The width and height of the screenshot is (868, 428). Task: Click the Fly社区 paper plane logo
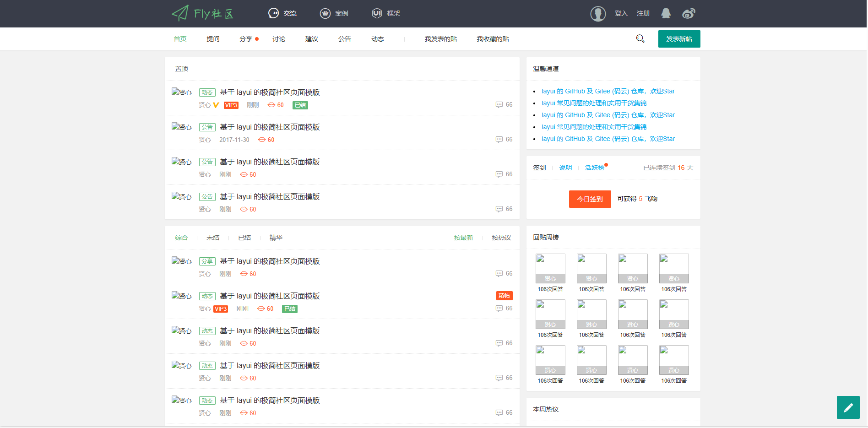(x=203, y=13)
